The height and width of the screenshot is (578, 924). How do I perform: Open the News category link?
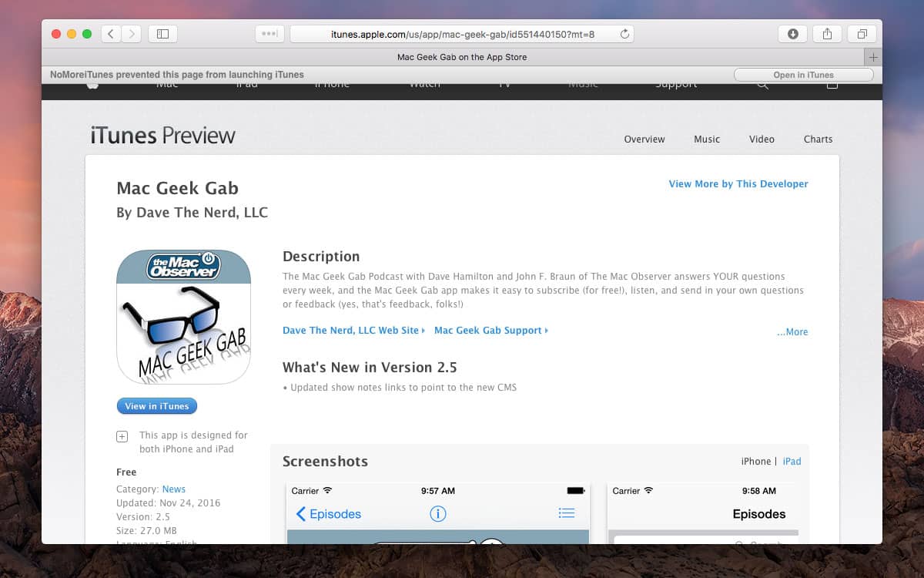click(x=174, y=489)
